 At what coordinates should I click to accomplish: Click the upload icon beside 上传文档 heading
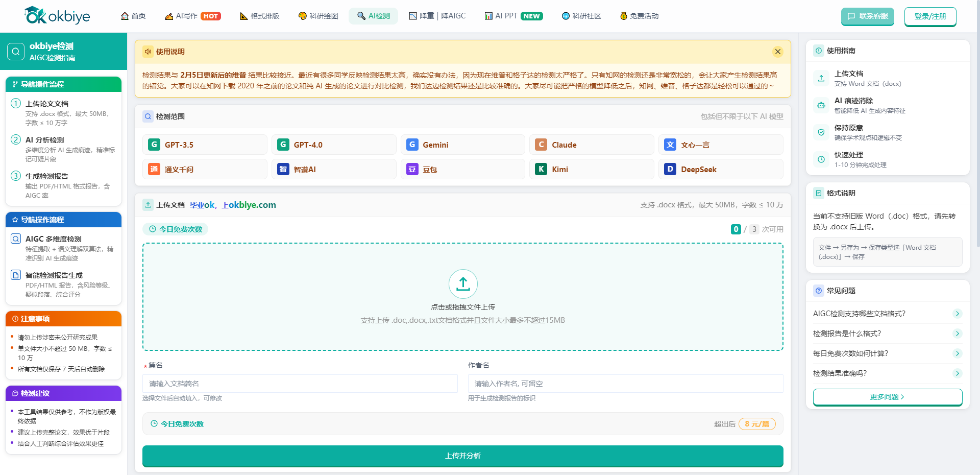click(148, 205)
